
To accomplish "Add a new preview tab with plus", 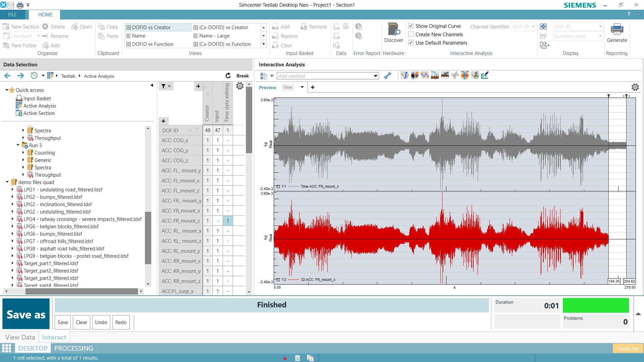I will pyautogui.click(x=313, y=87).
